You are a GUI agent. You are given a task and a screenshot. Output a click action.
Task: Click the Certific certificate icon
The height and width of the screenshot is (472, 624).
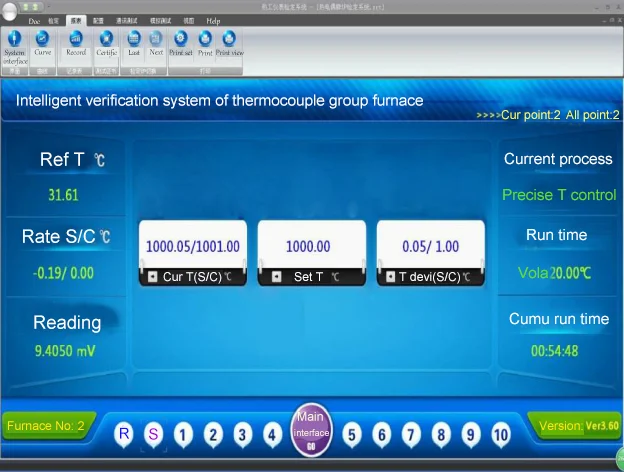click(x=106, y=44)
